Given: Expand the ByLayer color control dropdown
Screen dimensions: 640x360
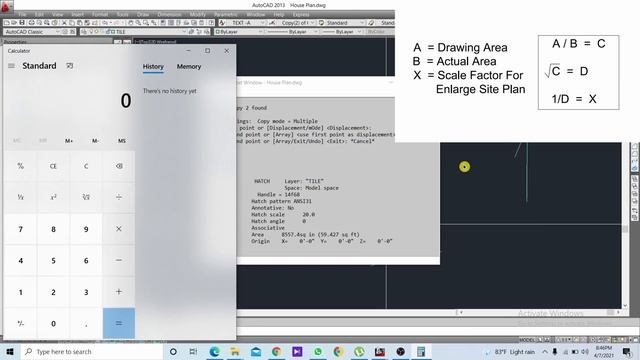Looking at the screenshot, I should [x=260, y=31].
